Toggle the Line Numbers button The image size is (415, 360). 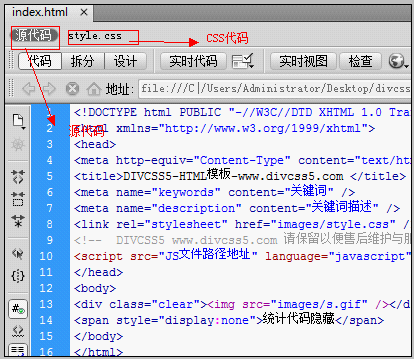18,309
